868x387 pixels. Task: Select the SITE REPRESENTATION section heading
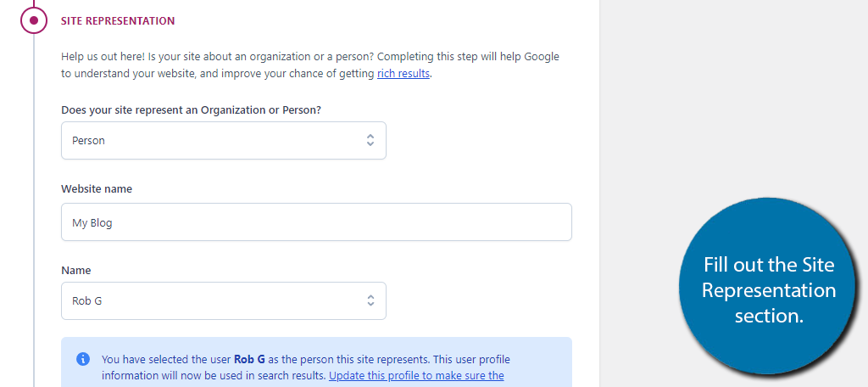tap(118, 21)
